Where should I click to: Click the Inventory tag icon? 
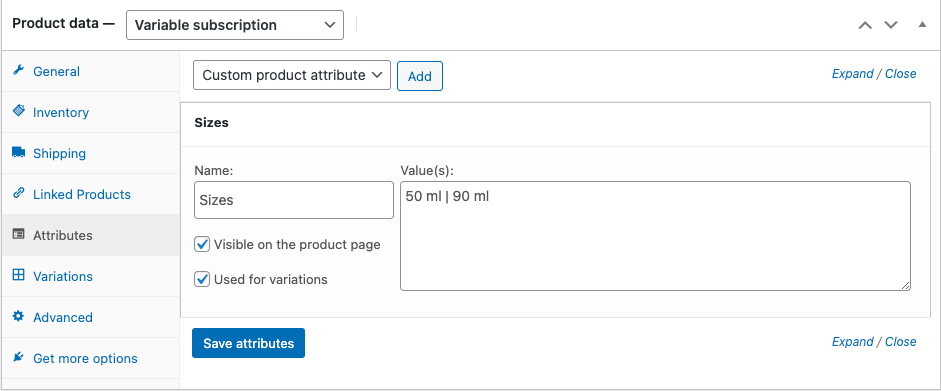click(19, 111)
